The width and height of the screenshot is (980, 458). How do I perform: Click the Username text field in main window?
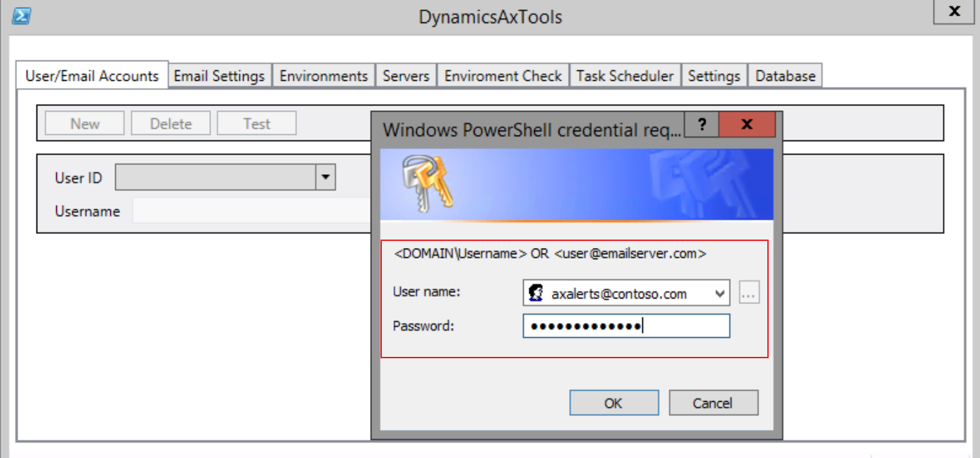coord(253,211)
